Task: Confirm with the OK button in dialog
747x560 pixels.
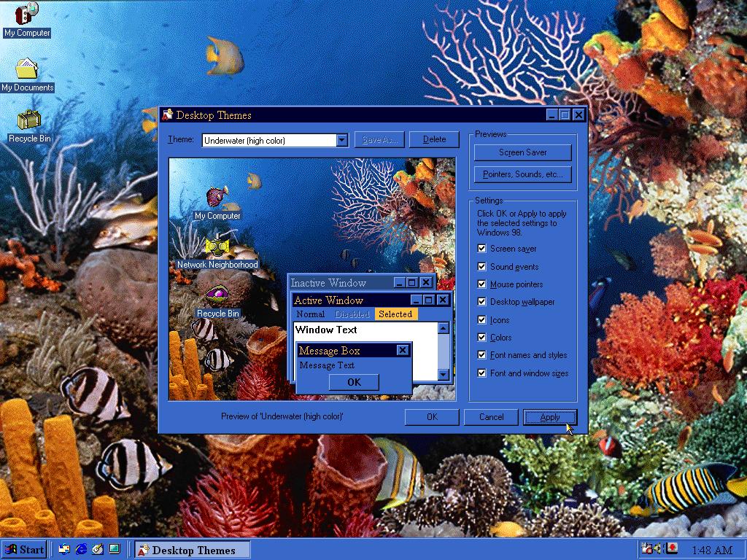Action: tap(432, 417)
